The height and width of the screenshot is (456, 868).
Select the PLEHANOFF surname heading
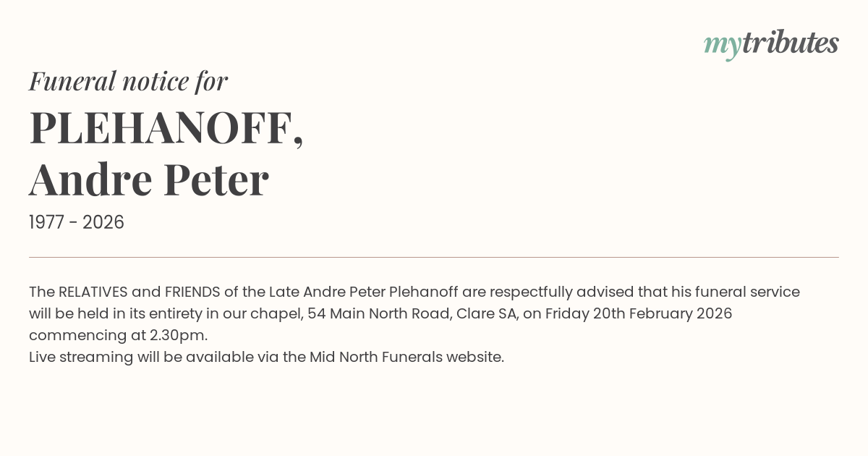[x=166, y=128]
